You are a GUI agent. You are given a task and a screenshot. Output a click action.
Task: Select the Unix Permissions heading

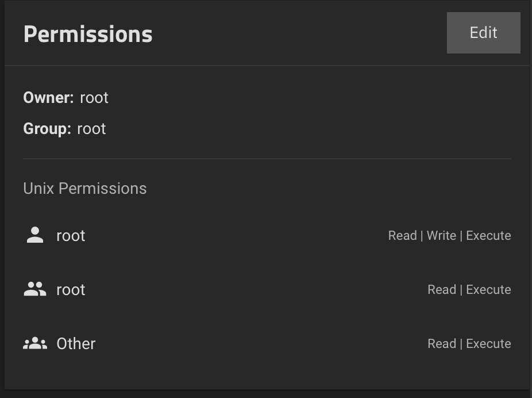pyautogui.click(x=85, y=189)
